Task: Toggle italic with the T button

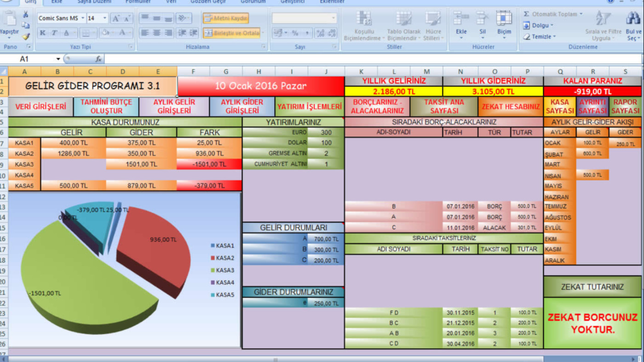Action: point(54,33)
